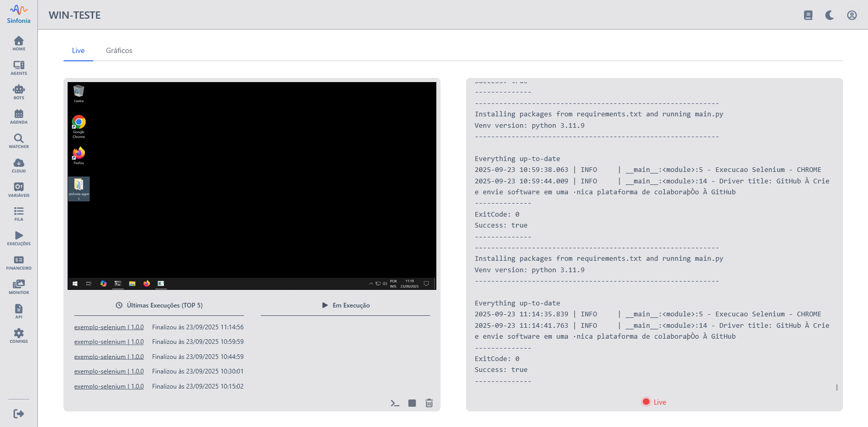Select the Live tab
The image size is (868, 427).
point(78,50)
